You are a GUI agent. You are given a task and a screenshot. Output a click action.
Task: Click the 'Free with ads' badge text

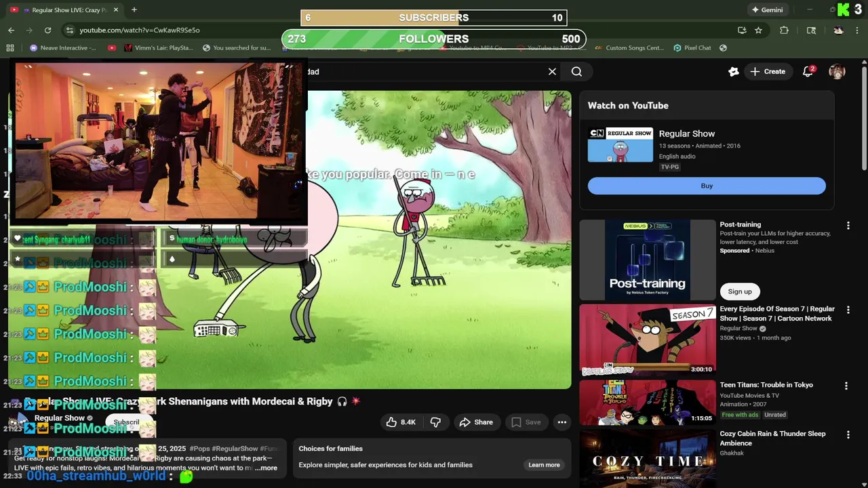[x=740, y=415]
